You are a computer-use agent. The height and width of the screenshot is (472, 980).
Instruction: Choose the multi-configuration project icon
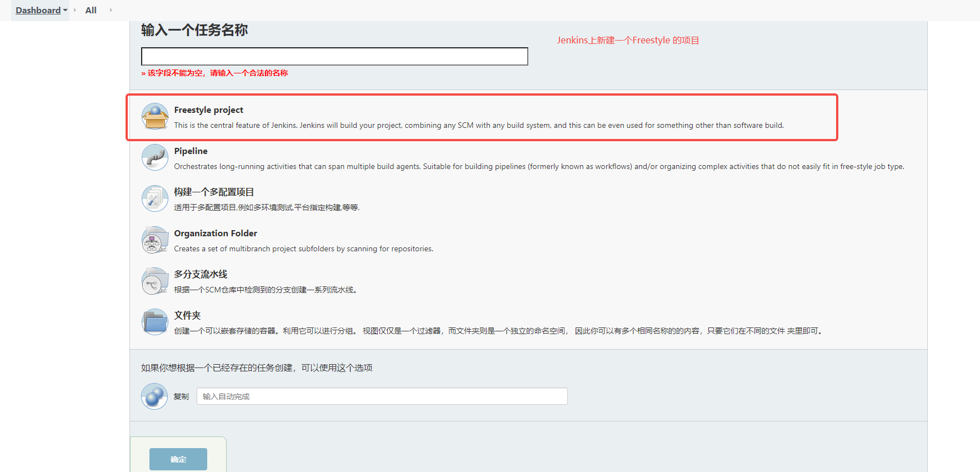point(155,198)
